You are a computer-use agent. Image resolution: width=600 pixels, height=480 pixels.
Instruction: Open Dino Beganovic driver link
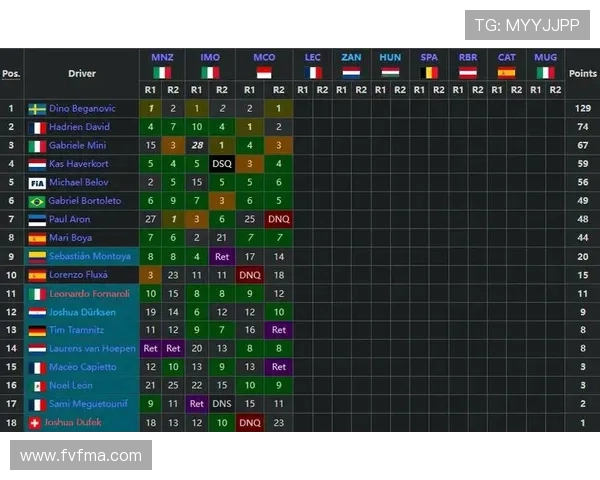(x=82, y=109)
